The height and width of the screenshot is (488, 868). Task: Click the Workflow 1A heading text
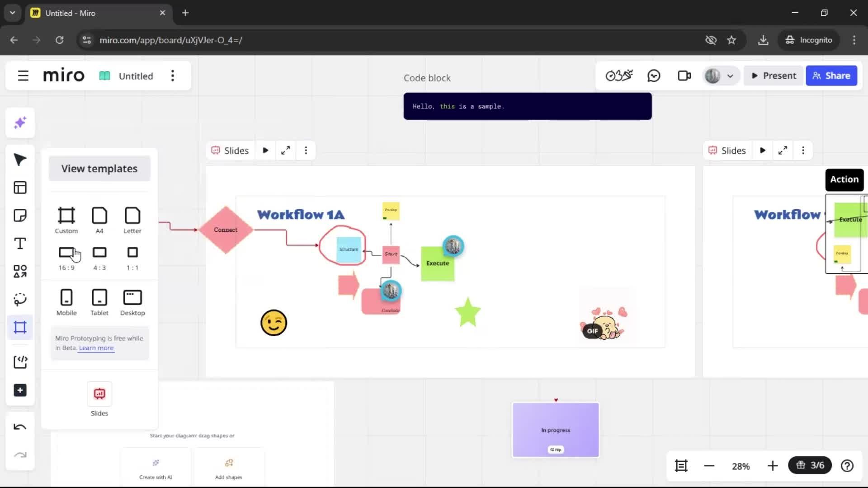[x=301, y=215]
